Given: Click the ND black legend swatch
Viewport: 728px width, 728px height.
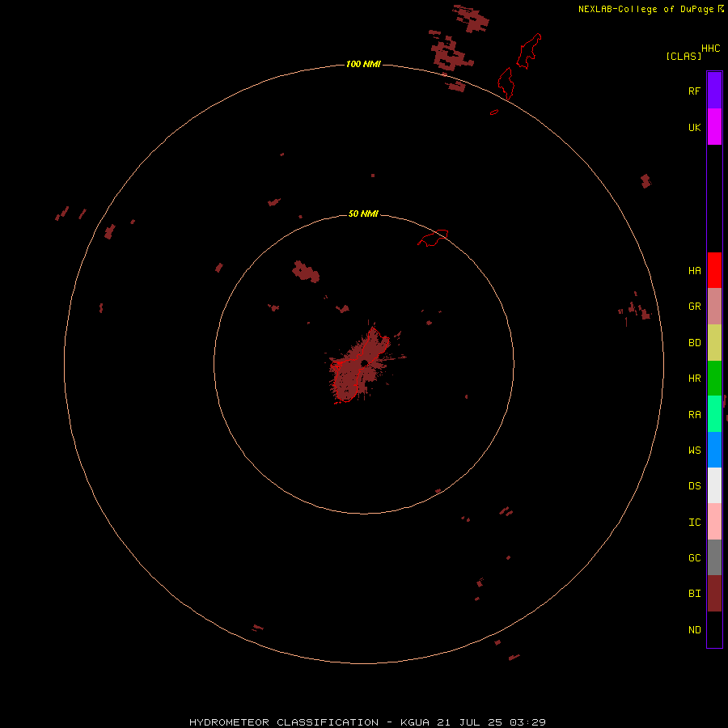Looking at the screenshot, I should [x=714, y=629].
